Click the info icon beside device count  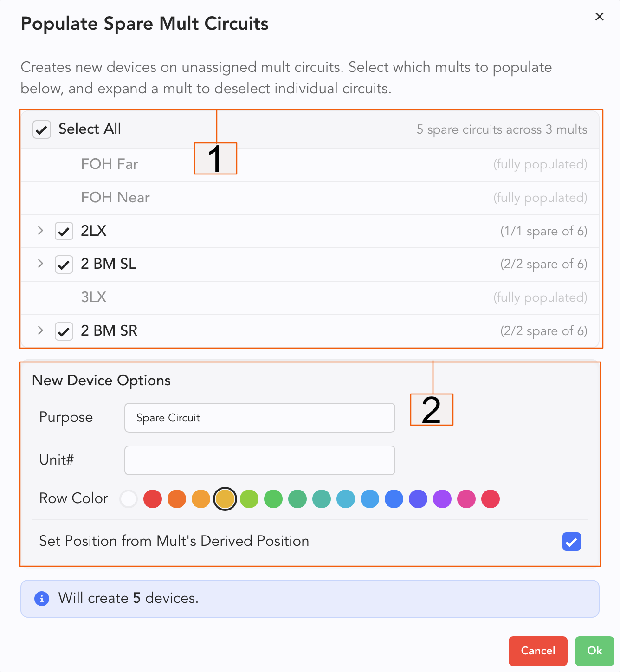tap(42, 599)
